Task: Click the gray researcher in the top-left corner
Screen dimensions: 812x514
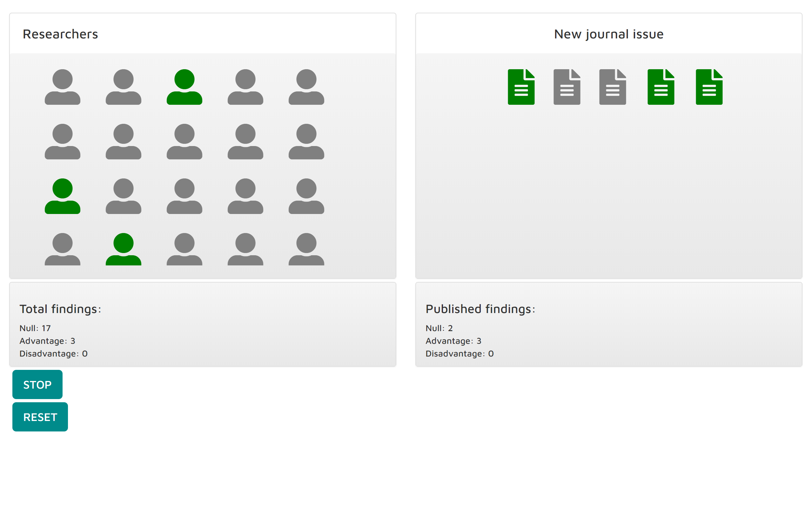Action: coord(62,87)
